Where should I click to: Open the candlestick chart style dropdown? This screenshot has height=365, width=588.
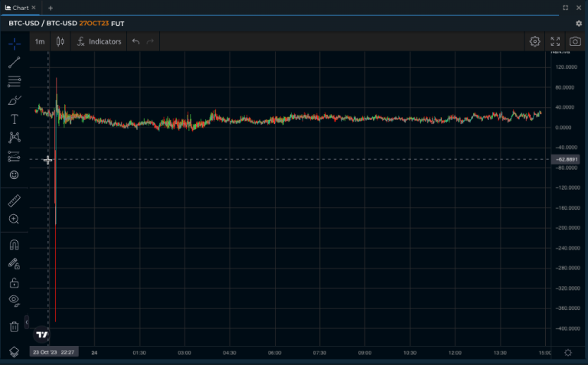[60, 41]
